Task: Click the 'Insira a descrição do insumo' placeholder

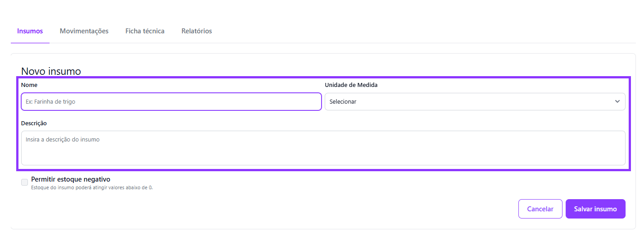Action: 63,140
